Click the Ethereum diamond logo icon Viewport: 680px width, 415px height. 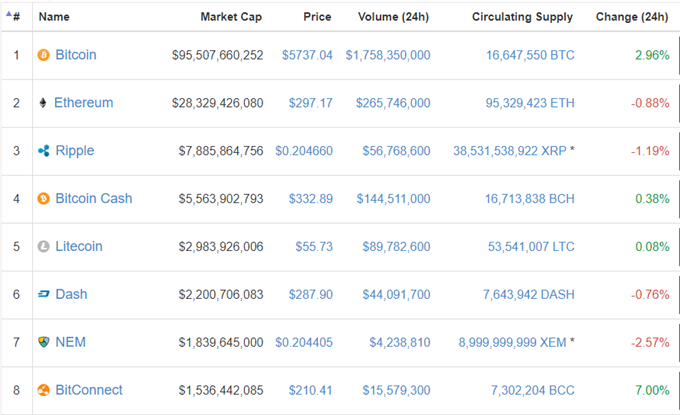tap(42, 103)
